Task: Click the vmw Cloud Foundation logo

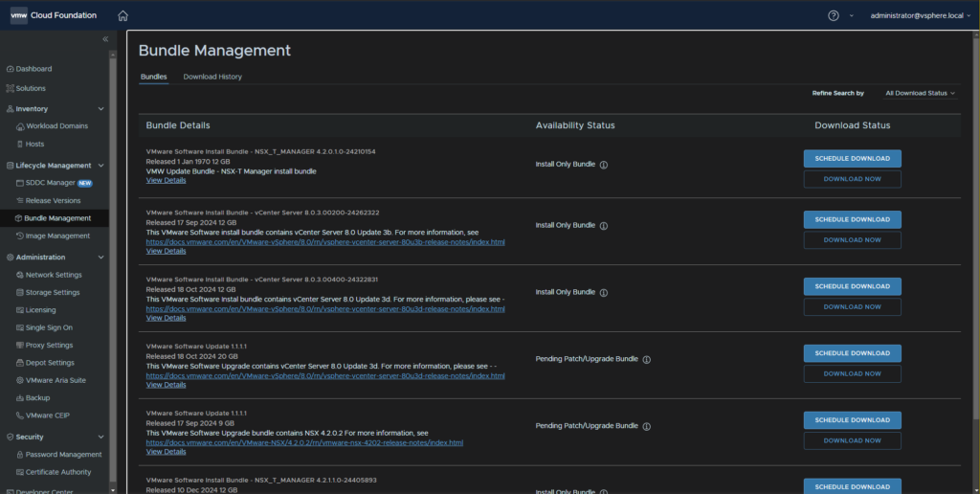Action: [x=54, y=15]
